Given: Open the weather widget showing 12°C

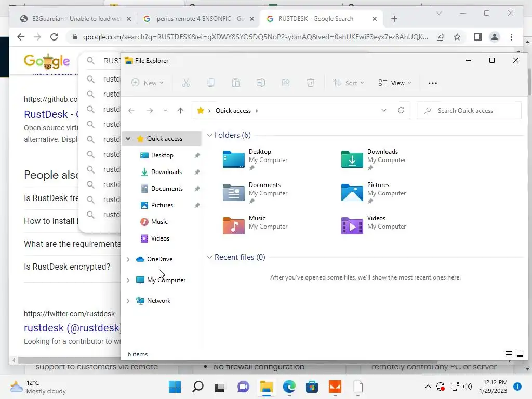Looking at the screenshot, I should tap(38, 387).
